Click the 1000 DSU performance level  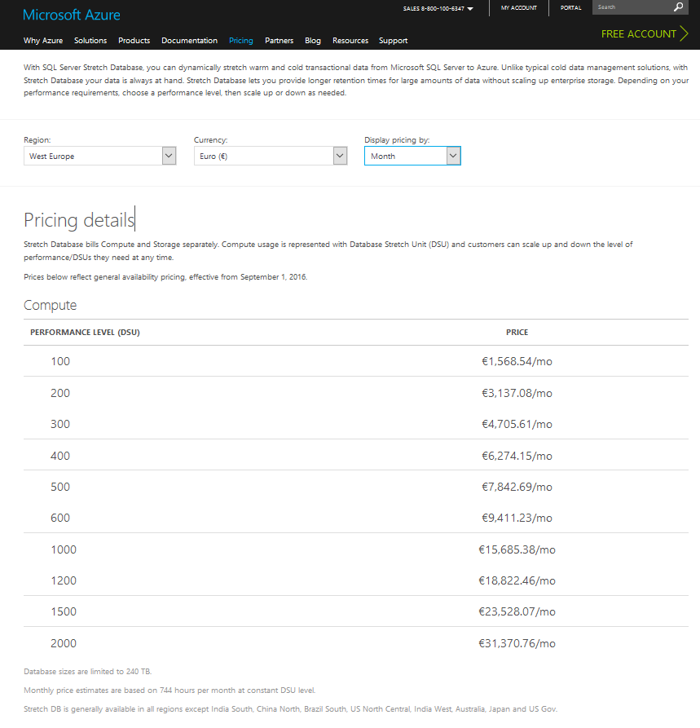click(x=64, y=549)
